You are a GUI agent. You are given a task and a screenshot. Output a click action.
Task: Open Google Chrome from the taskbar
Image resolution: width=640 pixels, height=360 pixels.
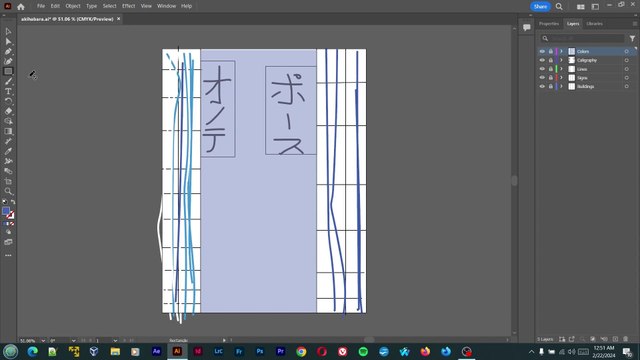click(x=301, y=351)
